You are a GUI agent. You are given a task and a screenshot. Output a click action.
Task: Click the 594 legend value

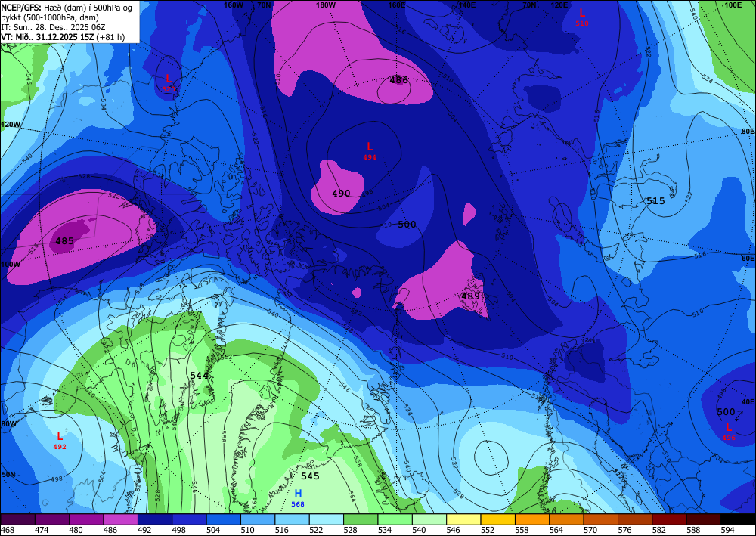pyautogui.click(x=728, y=531)
